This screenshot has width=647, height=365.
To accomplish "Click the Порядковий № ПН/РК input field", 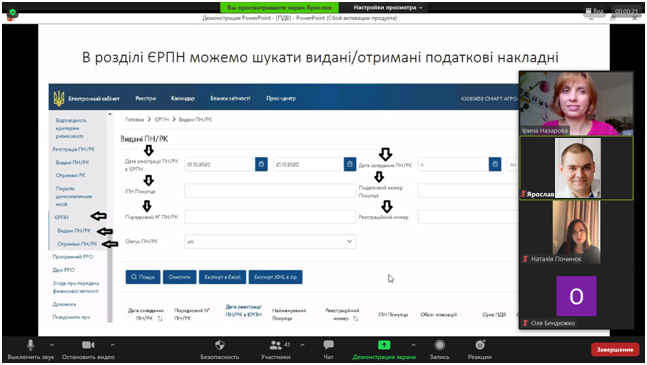I will [270, 217].
